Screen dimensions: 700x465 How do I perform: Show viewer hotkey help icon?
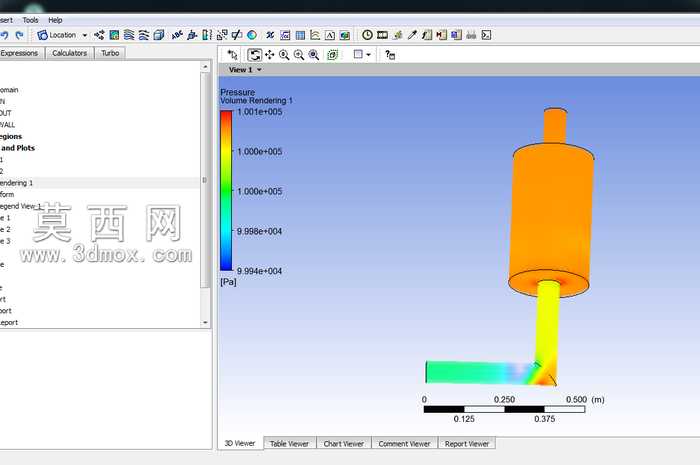pos(390,55)
